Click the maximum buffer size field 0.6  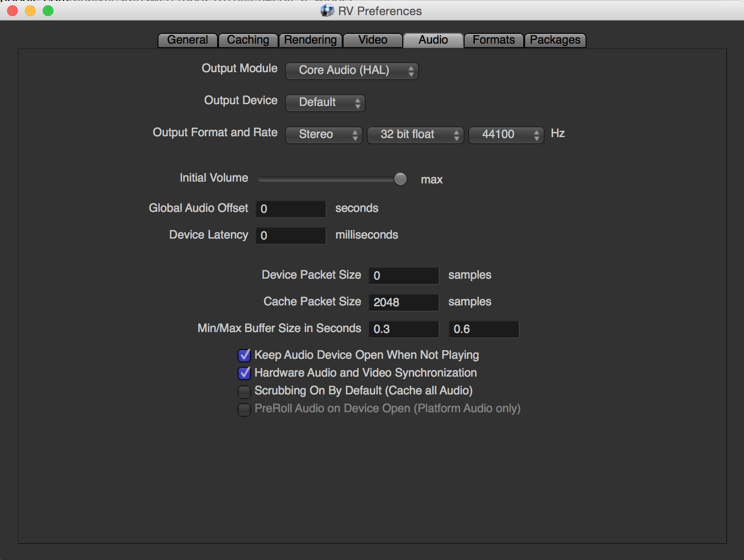484,329
